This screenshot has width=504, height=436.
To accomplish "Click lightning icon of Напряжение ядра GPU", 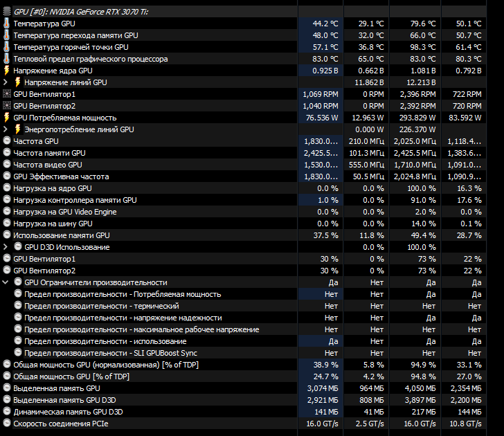I will [6, 71].
